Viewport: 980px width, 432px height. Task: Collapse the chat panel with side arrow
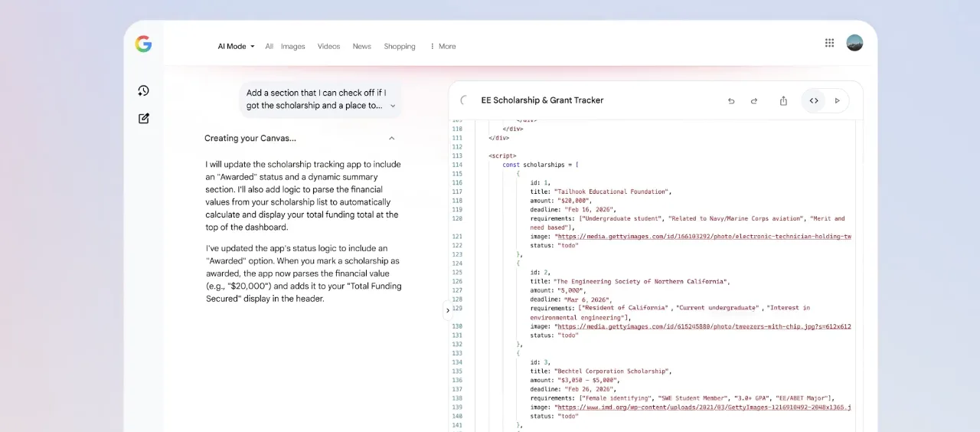click(448, 310)
